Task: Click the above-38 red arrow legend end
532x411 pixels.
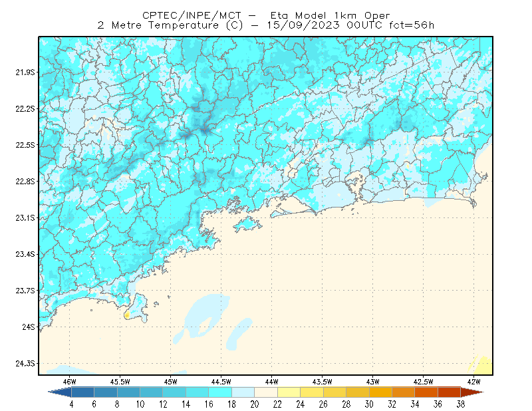Action: (472, 392)
